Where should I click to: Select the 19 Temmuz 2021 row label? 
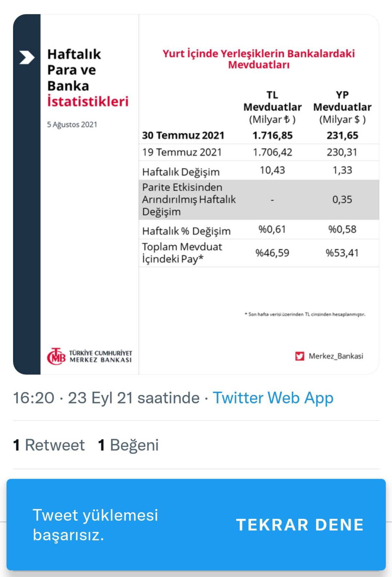(182, 152)
